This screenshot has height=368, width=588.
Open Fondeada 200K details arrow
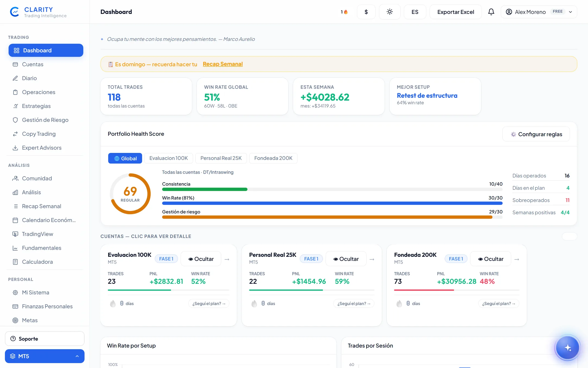[x=517, y=259]
